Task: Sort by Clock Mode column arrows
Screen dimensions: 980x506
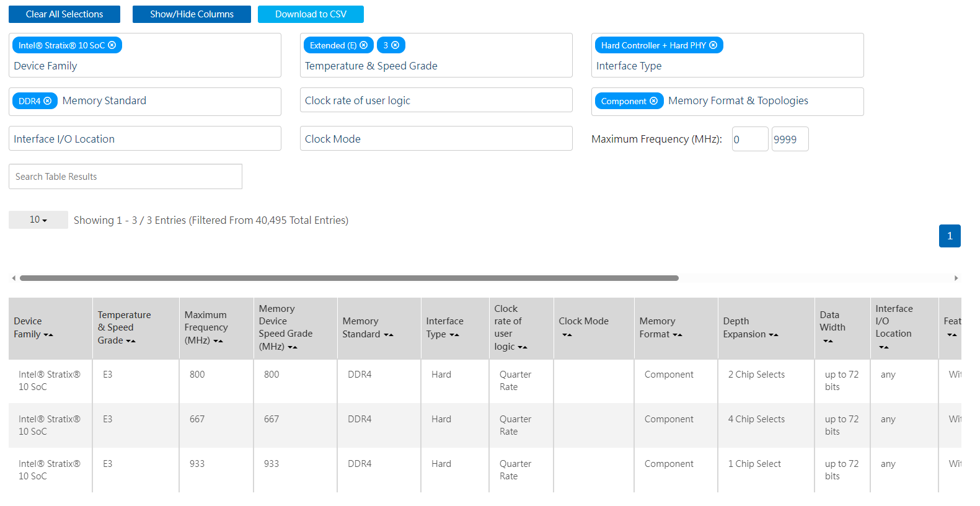Action: [x=567, y=335]
